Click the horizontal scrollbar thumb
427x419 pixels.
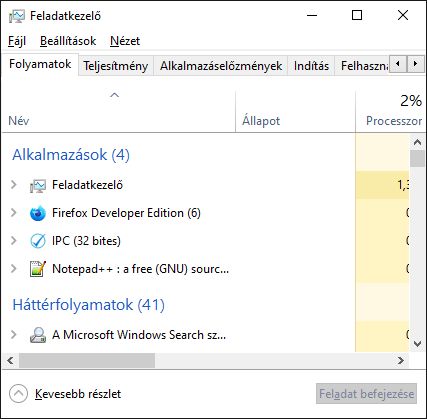(87, 360)
